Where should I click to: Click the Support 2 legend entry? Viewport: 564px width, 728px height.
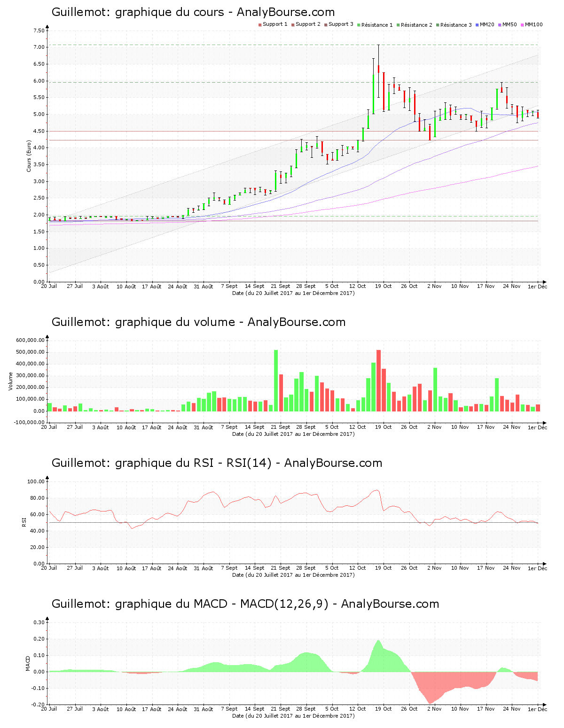305,24
